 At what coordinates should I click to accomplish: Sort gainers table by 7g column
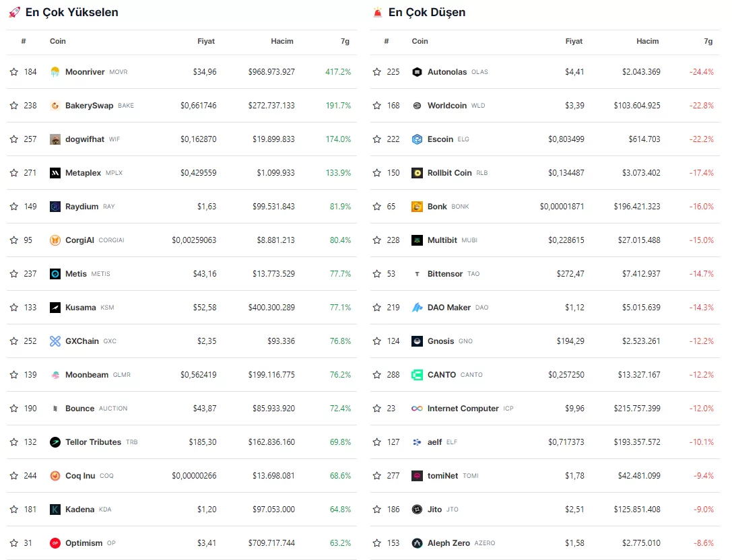345,41
